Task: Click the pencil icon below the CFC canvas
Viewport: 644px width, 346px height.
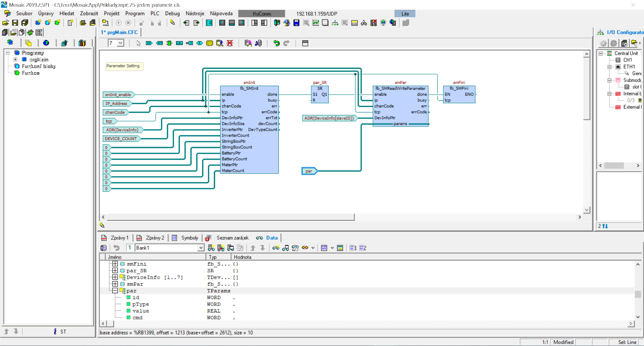Action: [x=102, y=225]
